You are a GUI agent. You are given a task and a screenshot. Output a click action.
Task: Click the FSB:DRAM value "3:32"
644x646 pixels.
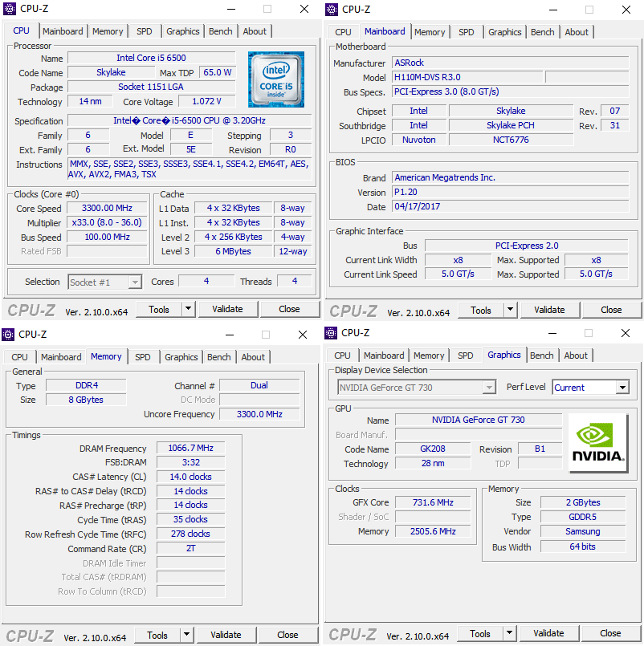coord(191,462)
